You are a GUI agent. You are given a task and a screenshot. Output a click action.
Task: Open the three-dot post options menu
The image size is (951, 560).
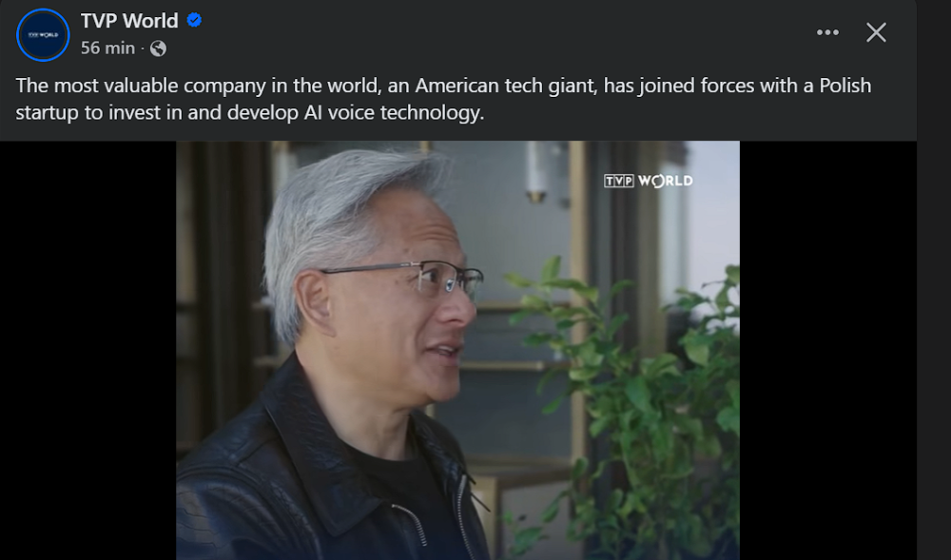tap(827, 32)
